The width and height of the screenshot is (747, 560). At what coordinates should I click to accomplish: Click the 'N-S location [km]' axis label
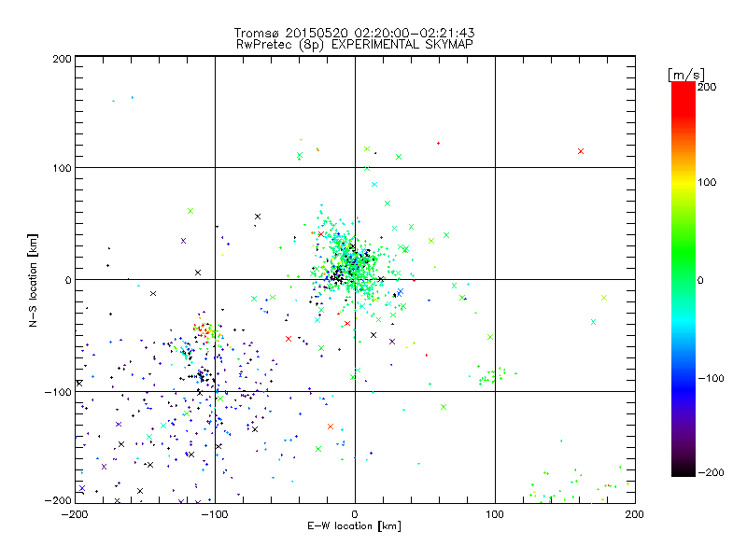point(33,280)
